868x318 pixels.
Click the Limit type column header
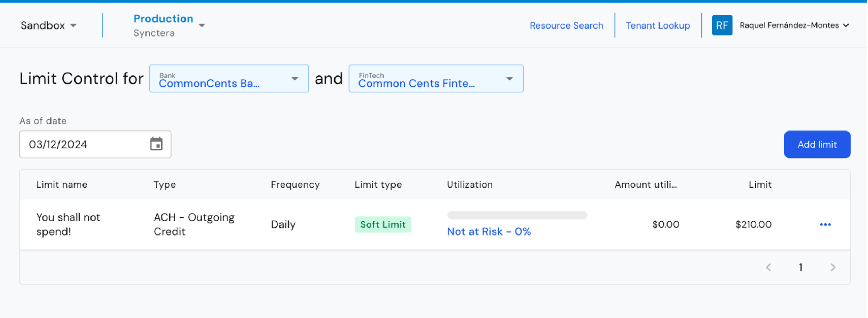pos(378,185)
